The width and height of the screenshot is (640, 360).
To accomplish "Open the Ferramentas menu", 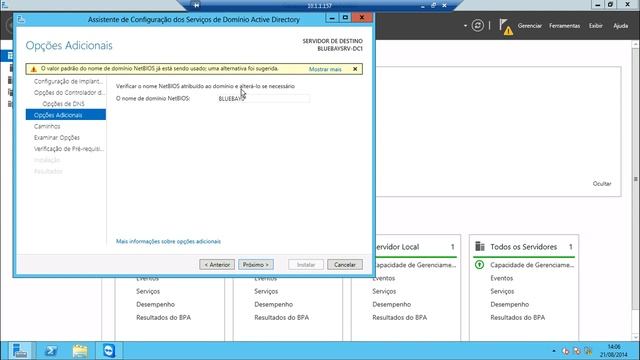I will pyautogui.click(x=564, y=26).
